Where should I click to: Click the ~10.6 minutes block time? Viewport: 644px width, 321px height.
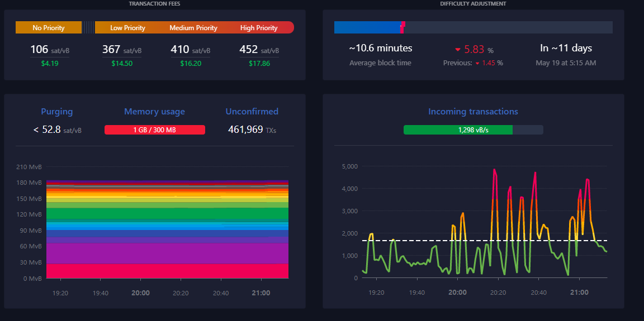click(380, 49)
